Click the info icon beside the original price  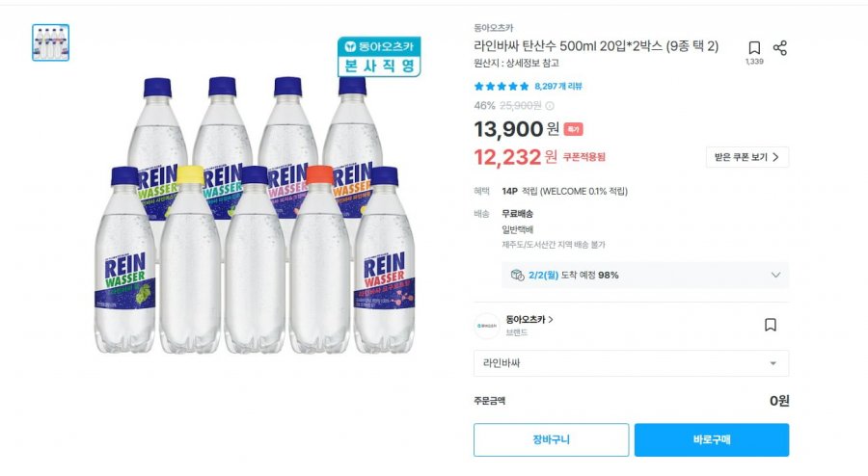tap(550, 106)
